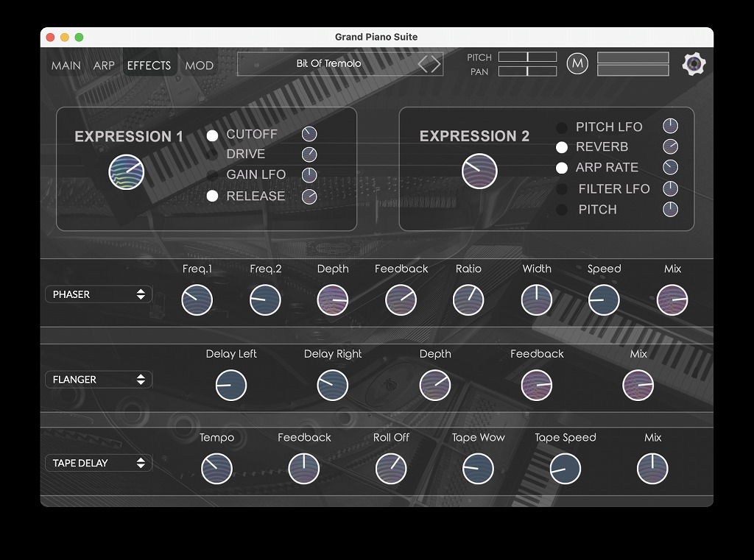Click the small knob beside ARP RATE
The image size is (754, 560).
670,167
